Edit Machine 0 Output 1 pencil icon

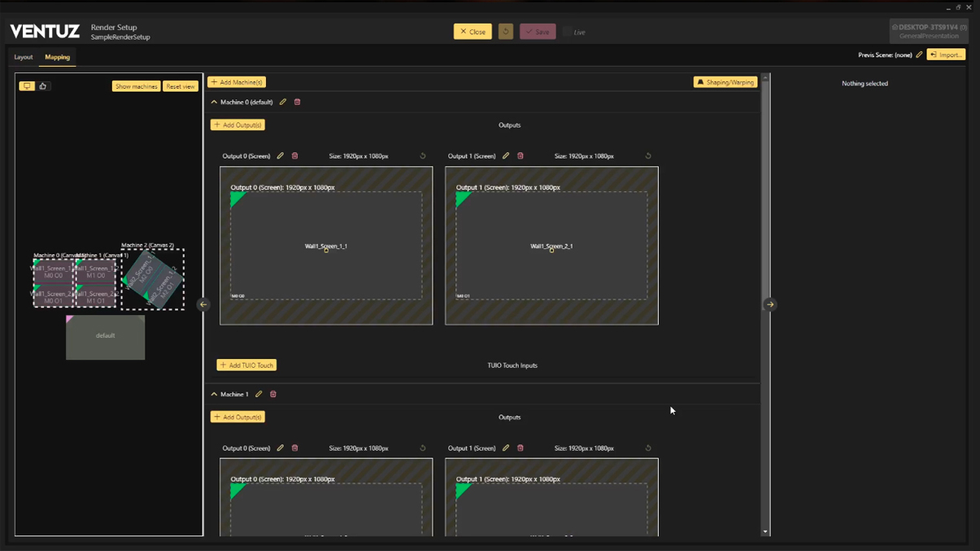tap(506, 156)
